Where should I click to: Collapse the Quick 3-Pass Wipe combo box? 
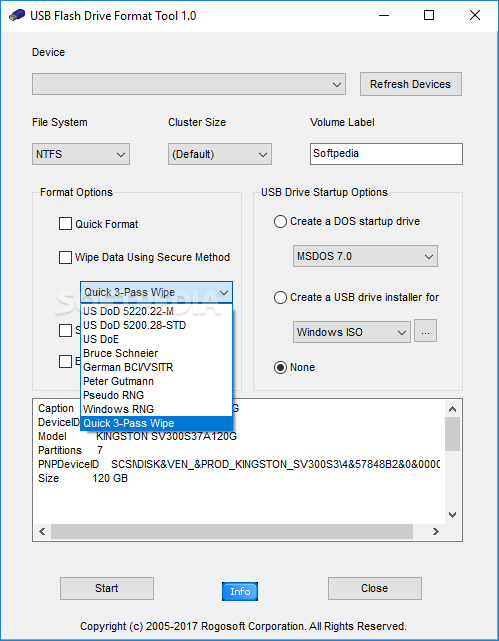coord(157,292)
